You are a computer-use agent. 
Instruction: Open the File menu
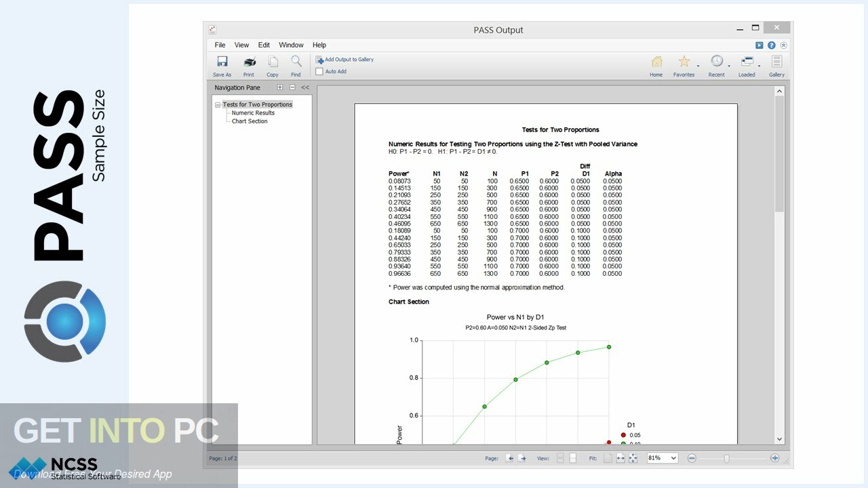point(220,45)
